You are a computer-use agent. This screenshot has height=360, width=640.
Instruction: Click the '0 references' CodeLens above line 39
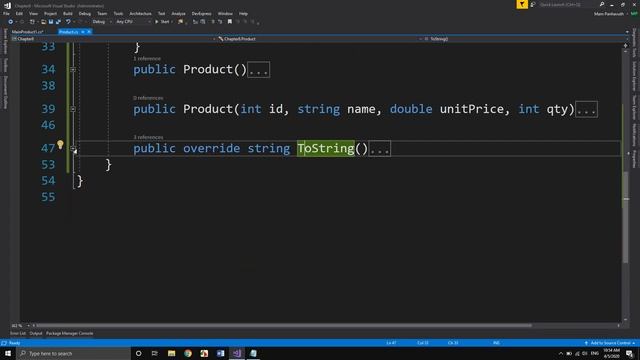tap(148, 98)
